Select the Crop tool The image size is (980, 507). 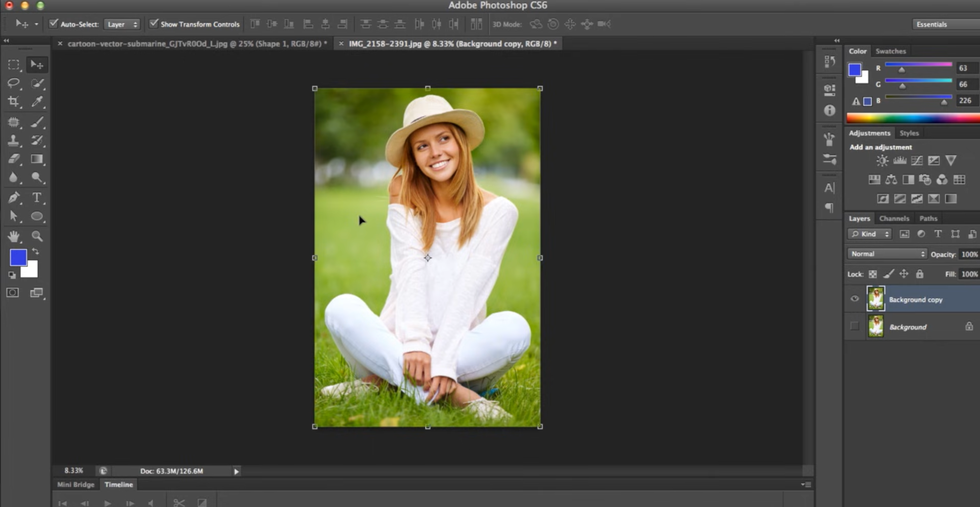[14, 101]
